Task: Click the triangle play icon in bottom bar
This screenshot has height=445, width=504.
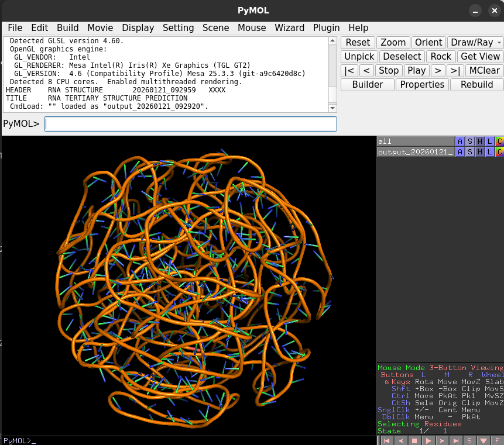Action: (x=428, y=441)
